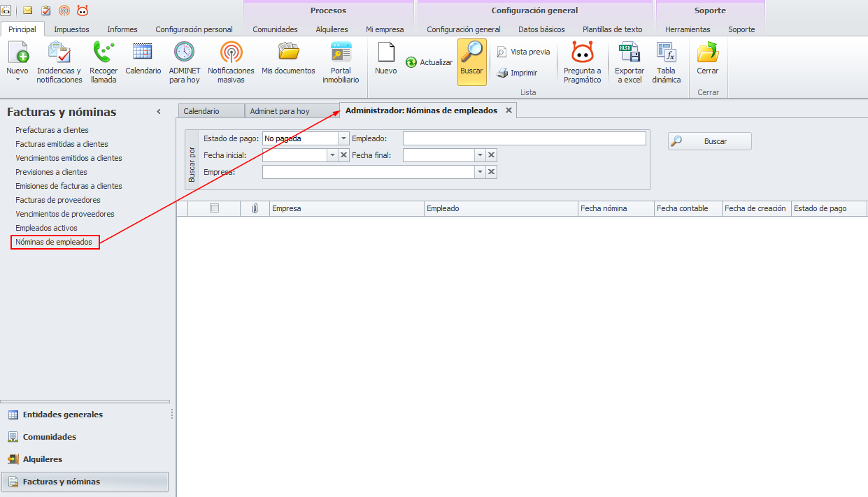Click the envelope icon in quick access bar
Image resolution: width=868 pixels, height=497 pixels.
click(28, 10)
